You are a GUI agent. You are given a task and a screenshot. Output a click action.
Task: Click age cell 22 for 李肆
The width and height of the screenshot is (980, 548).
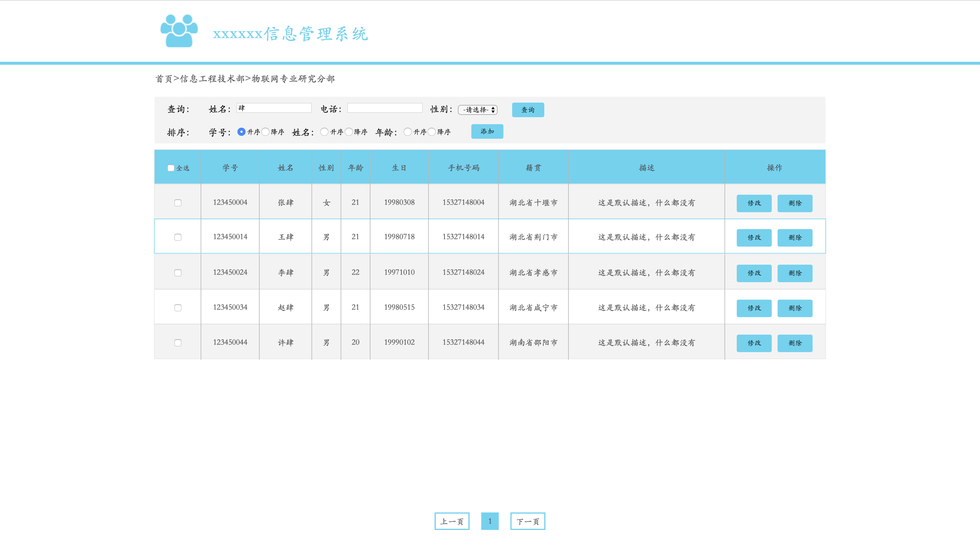[x=355, y=272]
